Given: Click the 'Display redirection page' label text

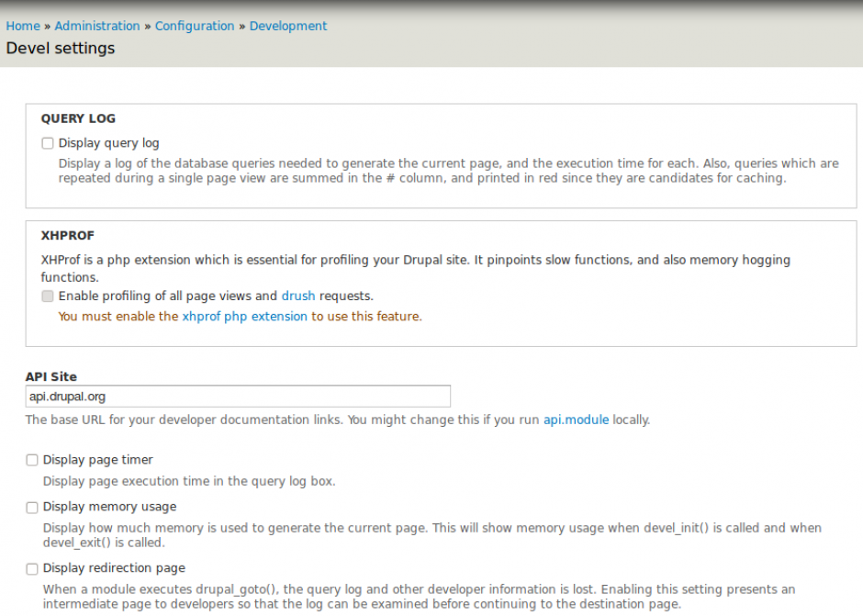Looking at the screenshot, I should click(114, 568).
